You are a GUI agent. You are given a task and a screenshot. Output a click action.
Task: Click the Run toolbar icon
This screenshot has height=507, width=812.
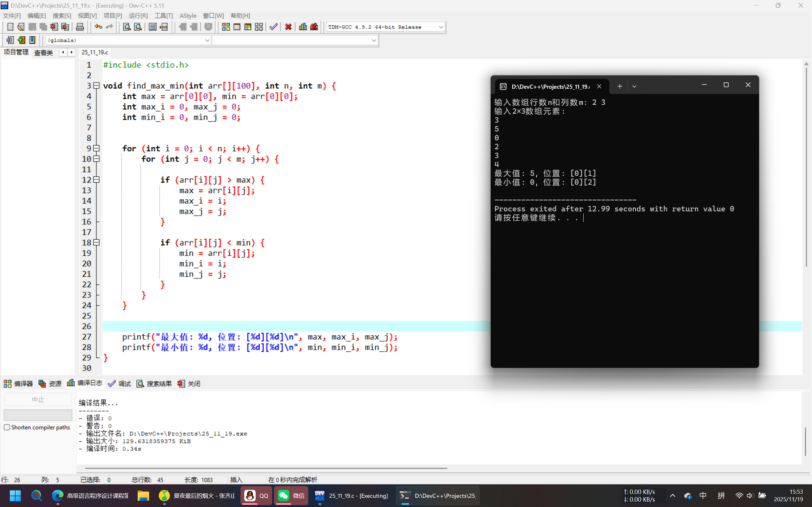[x=237, y=27]
